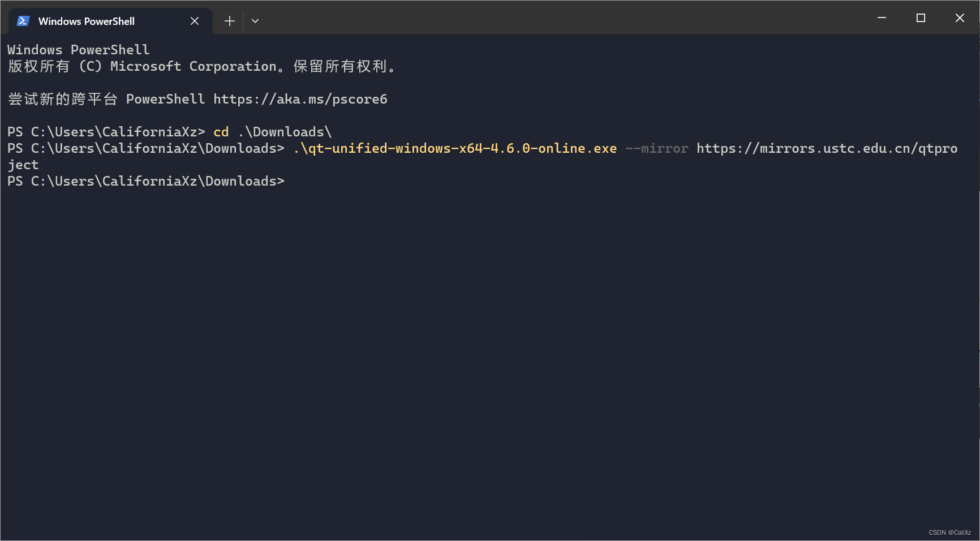
Task: Expand the new-tab profile dropdown chevron
Action: pos(255,21)
